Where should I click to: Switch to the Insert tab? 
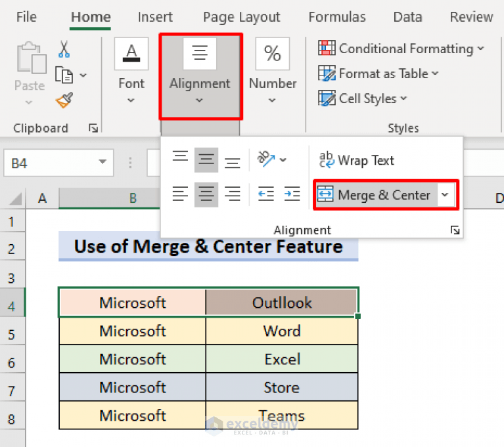[x=155, y=17]
